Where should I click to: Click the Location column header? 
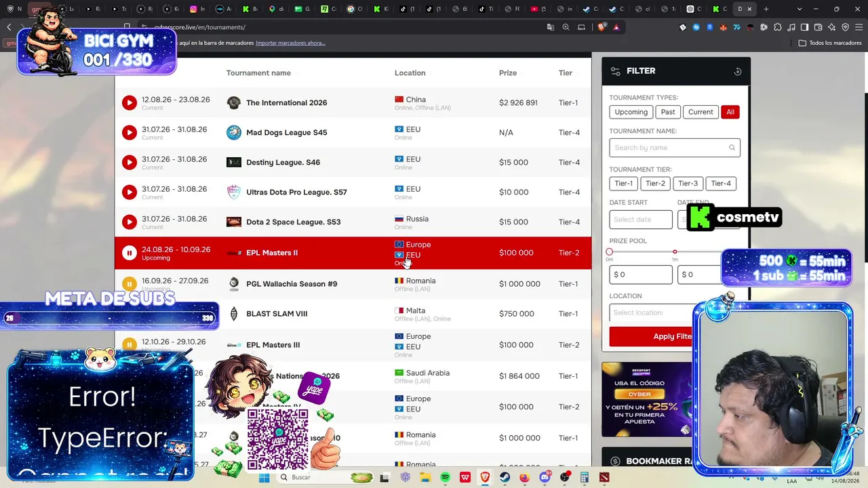click(410, 73)
